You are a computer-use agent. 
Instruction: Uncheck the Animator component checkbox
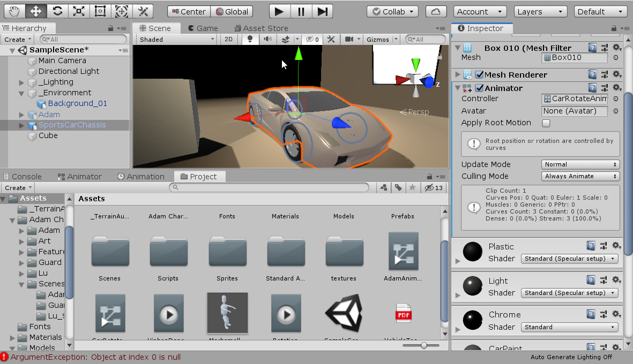point(480,88)
